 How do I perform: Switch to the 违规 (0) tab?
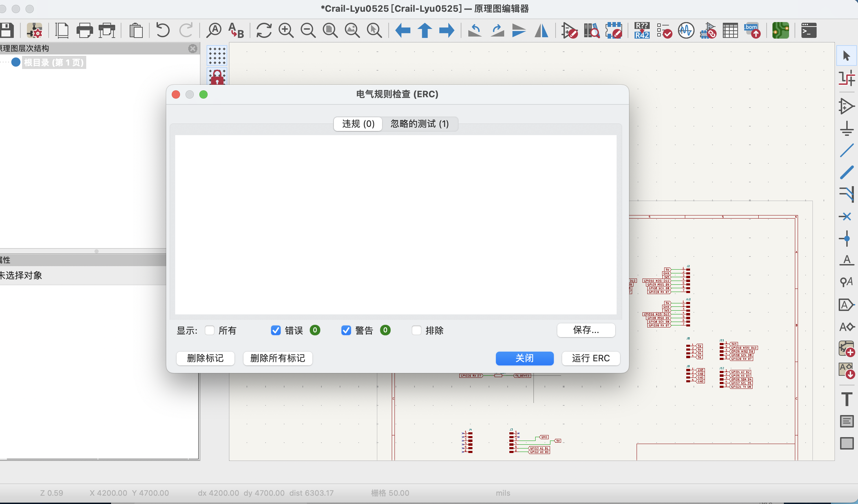(358, 124)
